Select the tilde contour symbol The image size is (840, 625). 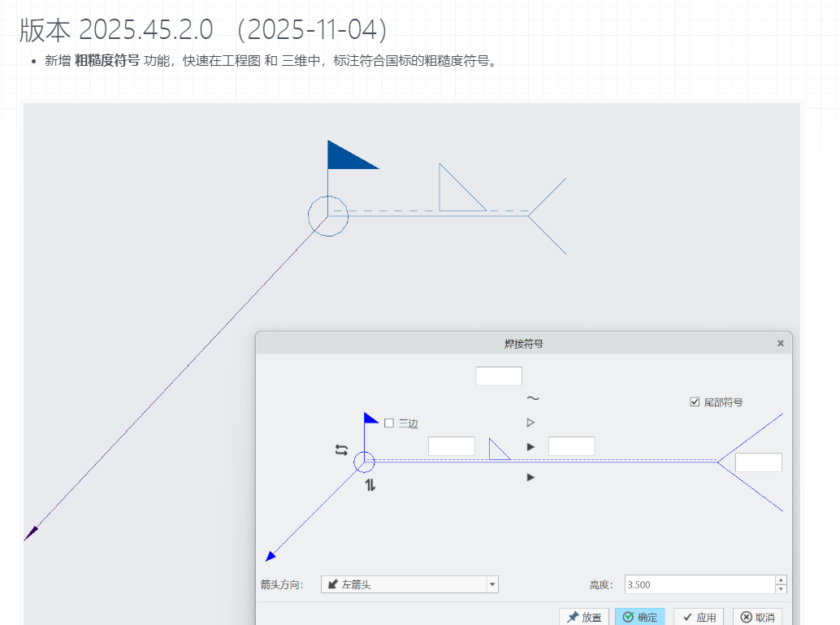point(532,398)
